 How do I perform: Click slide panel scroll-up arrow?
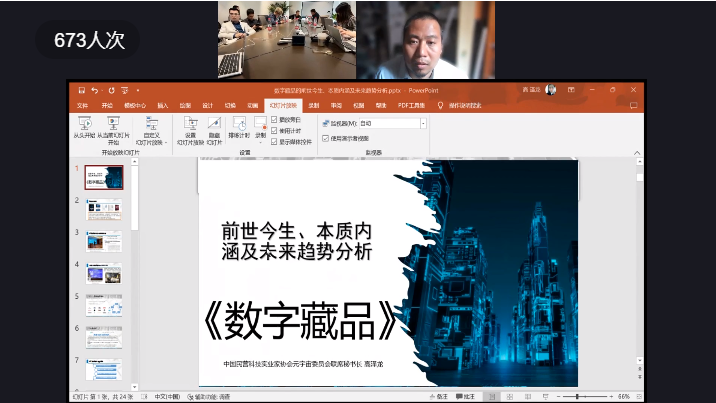(x=134, y=162)
